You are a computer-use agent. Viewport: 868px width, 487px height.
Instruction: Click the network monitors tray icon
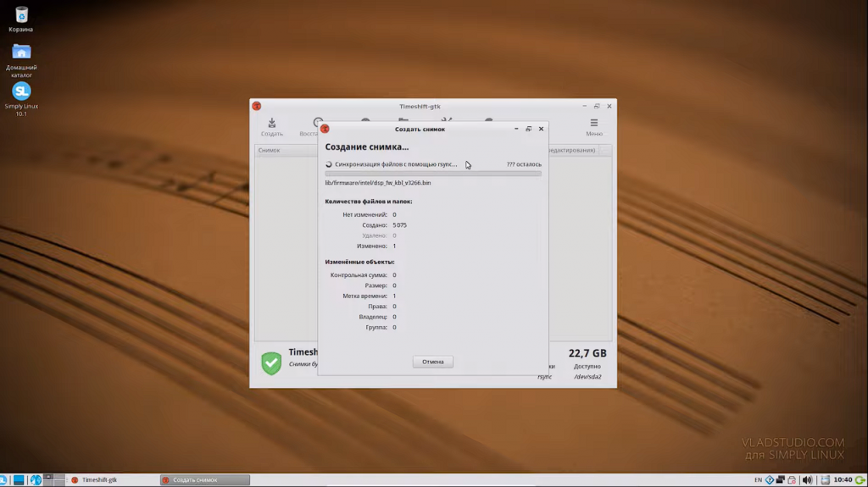click(781, 480)
